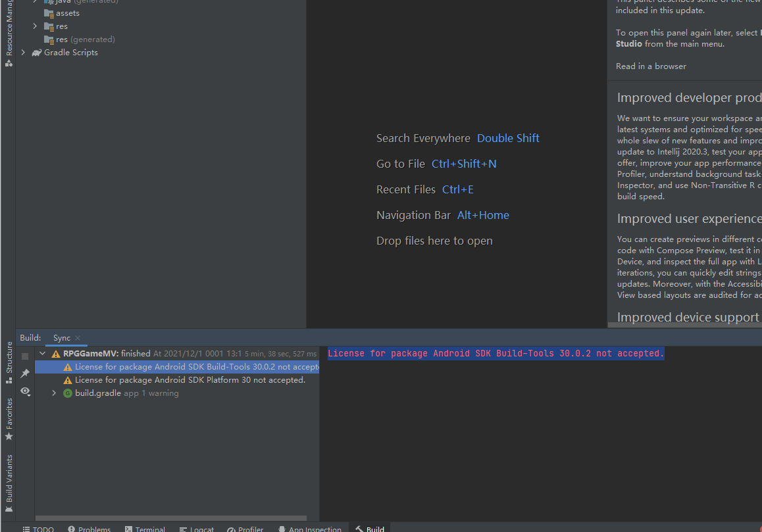Screen dimensions: 762x532
Task: Open the Logcat tool window
Action: click(196, 529)
